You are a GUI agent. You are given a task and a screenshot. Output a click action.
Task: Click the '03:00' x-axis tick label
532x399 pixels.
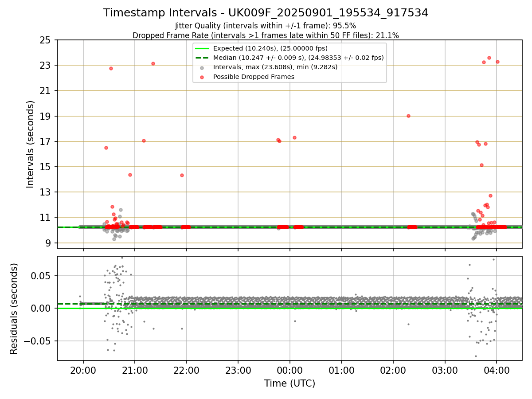click(445, 371)
